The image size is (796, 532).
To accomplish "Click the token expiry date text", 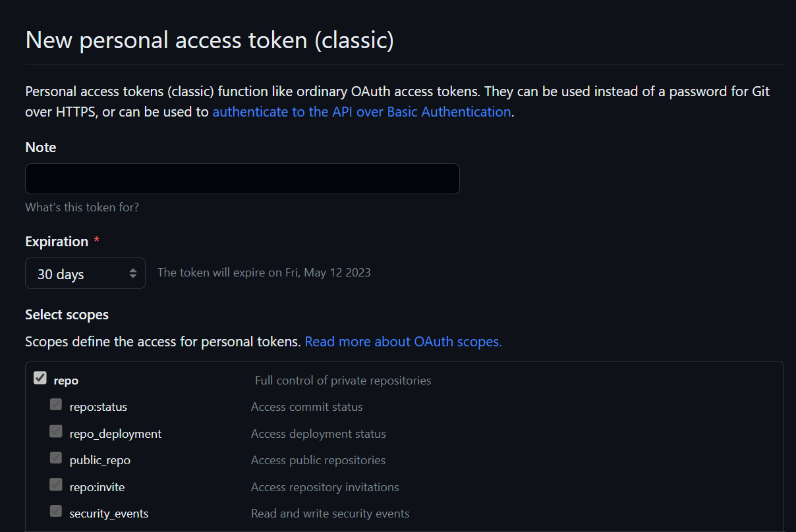I will pos(264,273).
